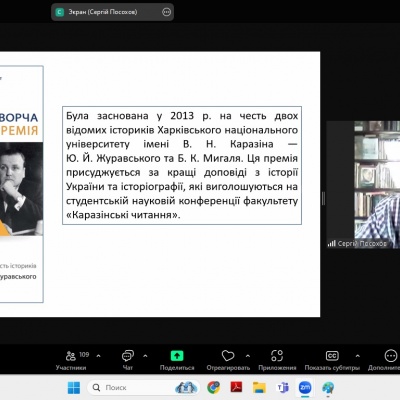The width and height of the screenshot is (400, 400).
Task: Open Google Chrome from the taskbar
Action: pos(213,388)
